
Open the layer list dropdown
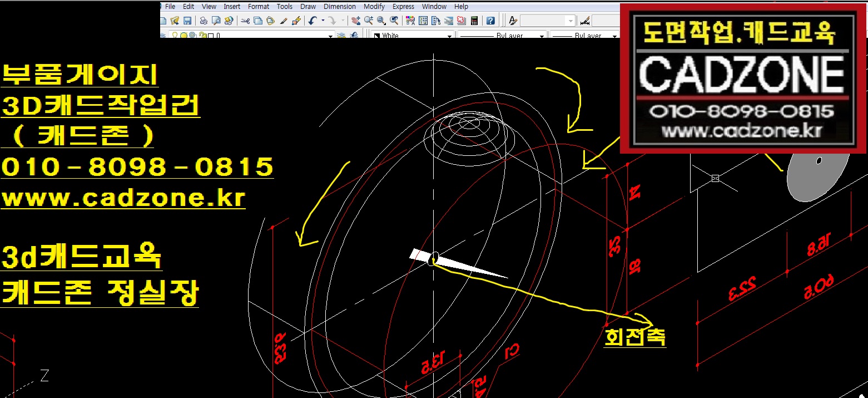[x=330, y=36]
